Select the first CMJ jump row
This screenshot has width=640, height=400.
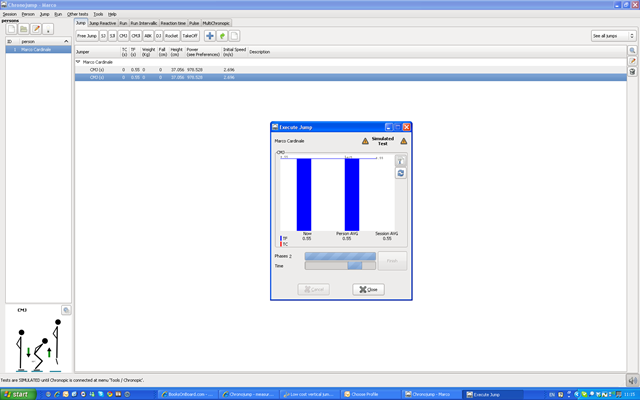pyautogui.click(x=351, y=70)
